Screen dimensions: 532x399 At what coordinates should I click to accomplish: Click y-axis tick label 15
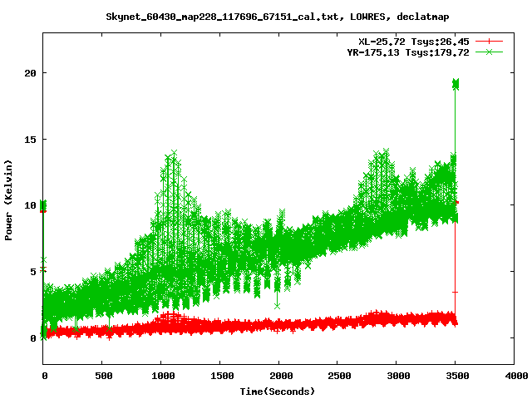[x=30, y=140]
